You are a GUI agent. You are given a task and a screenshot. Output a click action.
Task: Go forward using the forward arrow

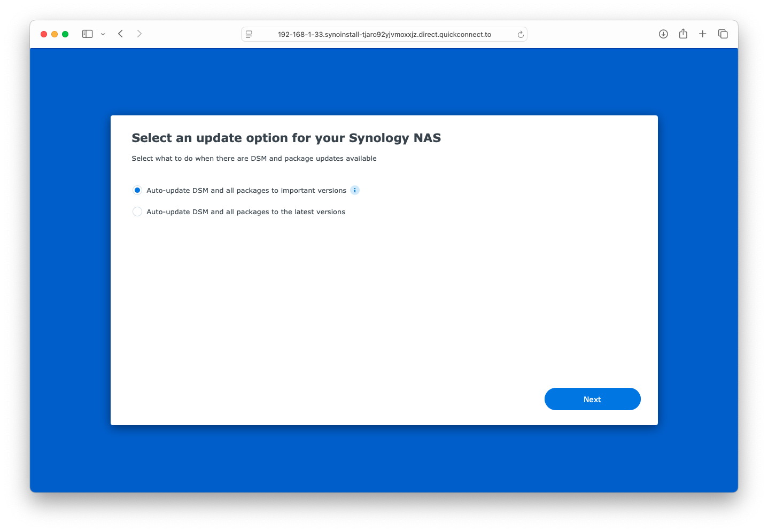tap(139, 34)
